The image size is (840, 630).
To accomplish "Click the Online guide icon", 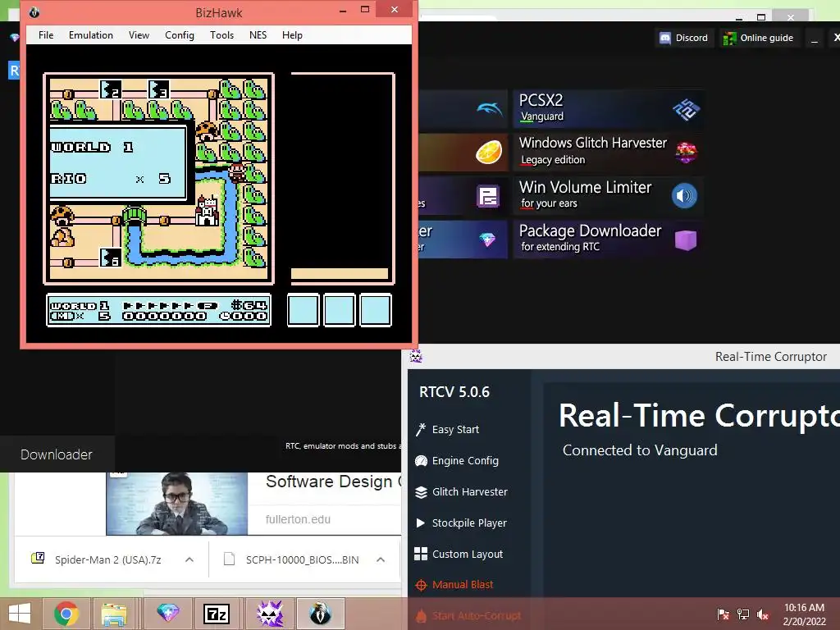I will tap(729, 39).
